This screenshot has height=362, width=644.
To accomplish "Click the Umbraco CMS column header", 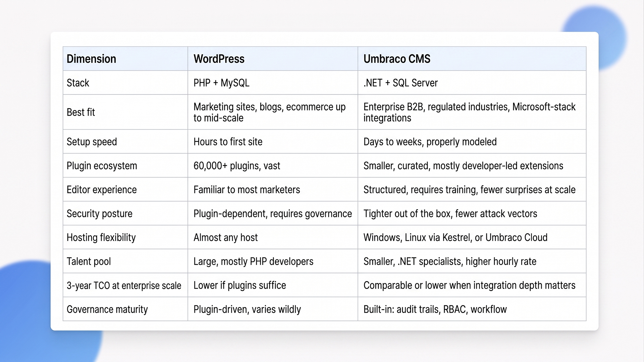I will click(472, 59).
